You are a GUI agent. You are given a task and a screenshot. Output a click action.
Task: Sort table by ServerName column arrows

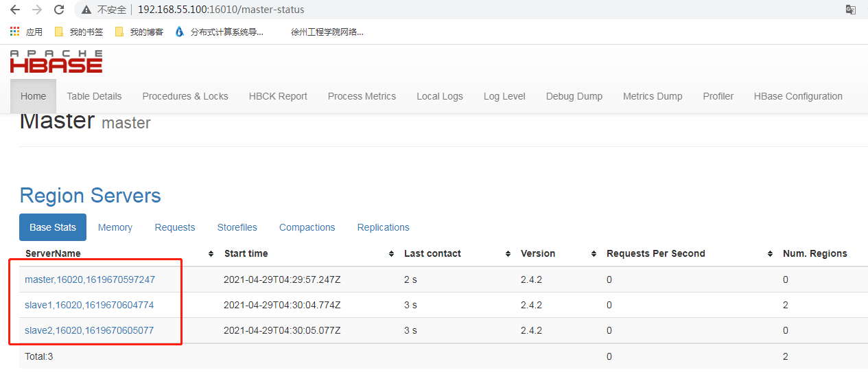coord(211,254)
